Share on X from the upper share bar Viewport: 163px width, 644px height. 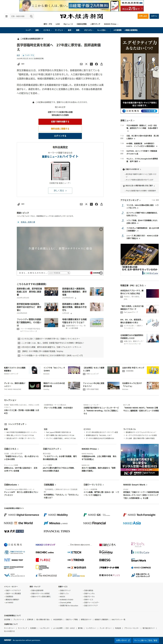(91, 64)
